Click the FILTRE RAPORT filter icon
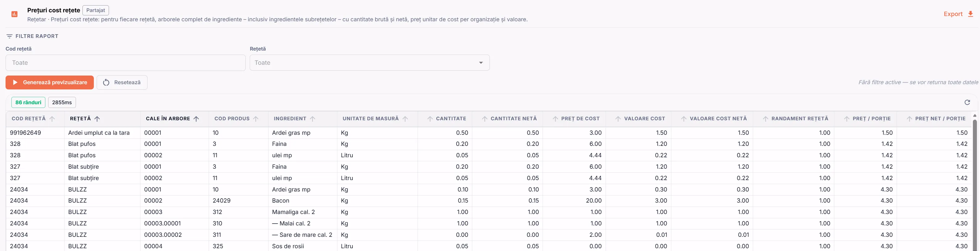The image size is (980, 251). coord(10,36)
